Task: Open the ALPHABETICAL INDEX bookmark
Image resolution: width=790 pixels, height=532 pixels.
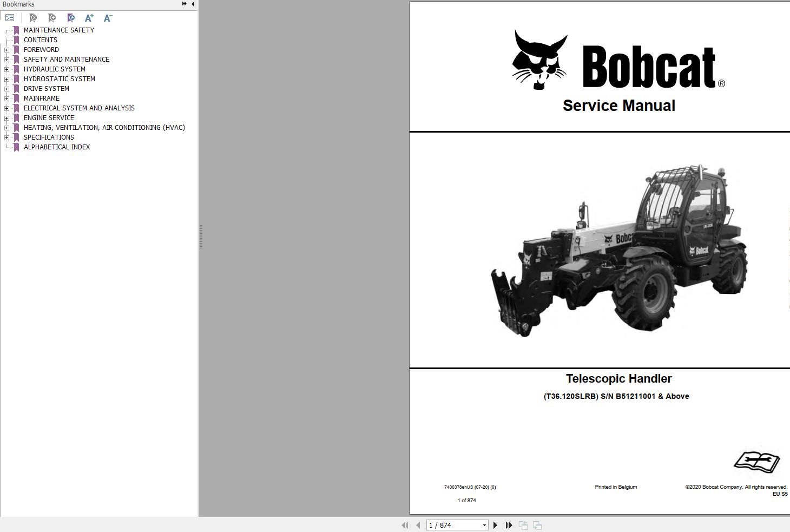Action: 57,147
